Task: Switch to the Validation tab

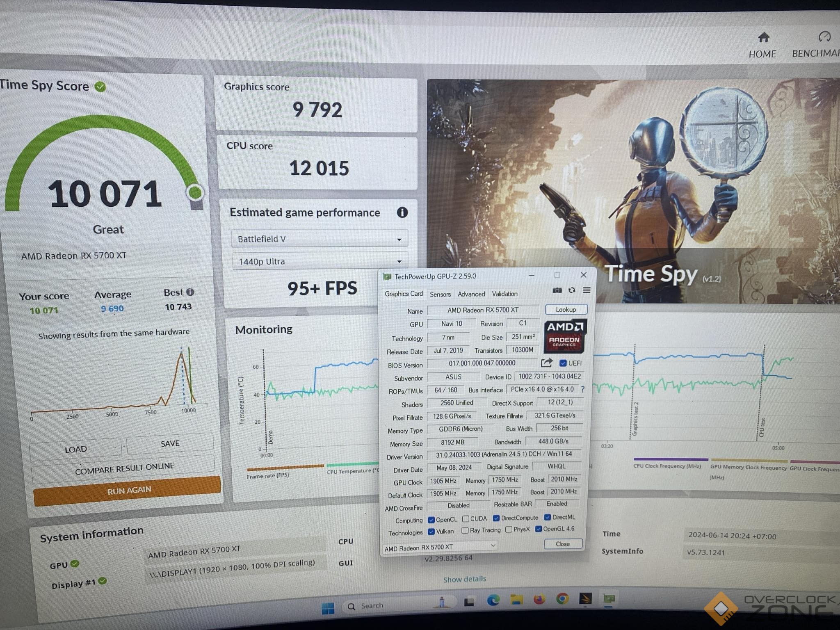Action: 504,294
